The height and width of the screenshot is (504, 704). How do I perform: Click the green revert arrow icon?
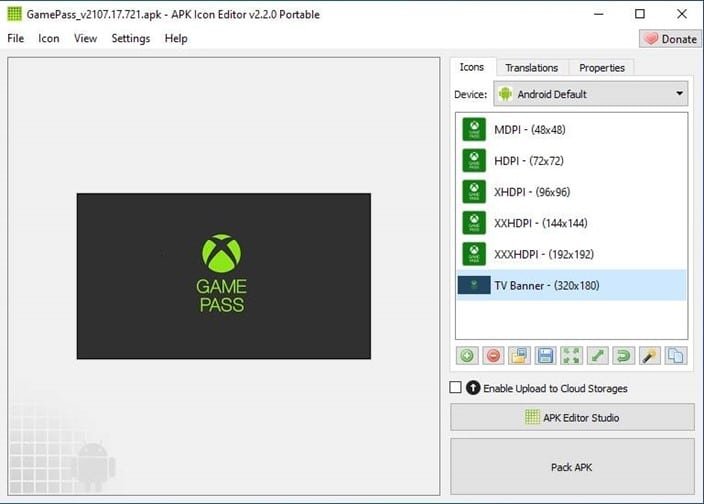[x=624, y=356]
